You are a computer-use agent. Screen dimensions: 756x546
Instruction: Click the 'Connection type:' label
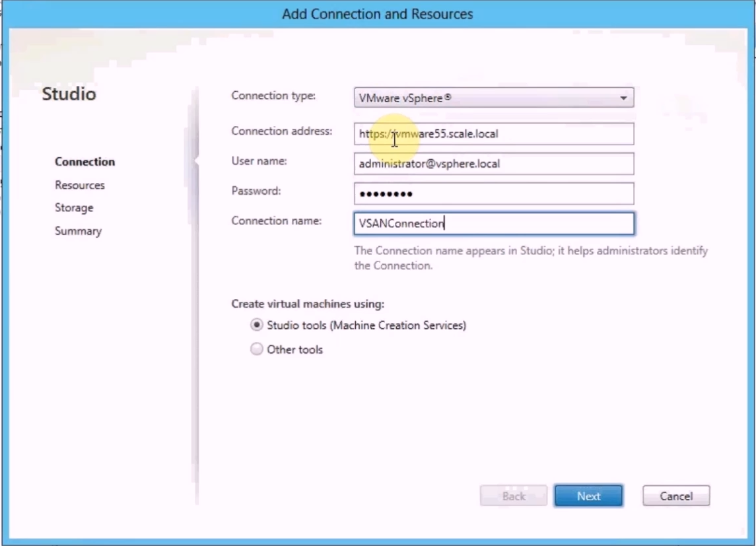(273, 96)
